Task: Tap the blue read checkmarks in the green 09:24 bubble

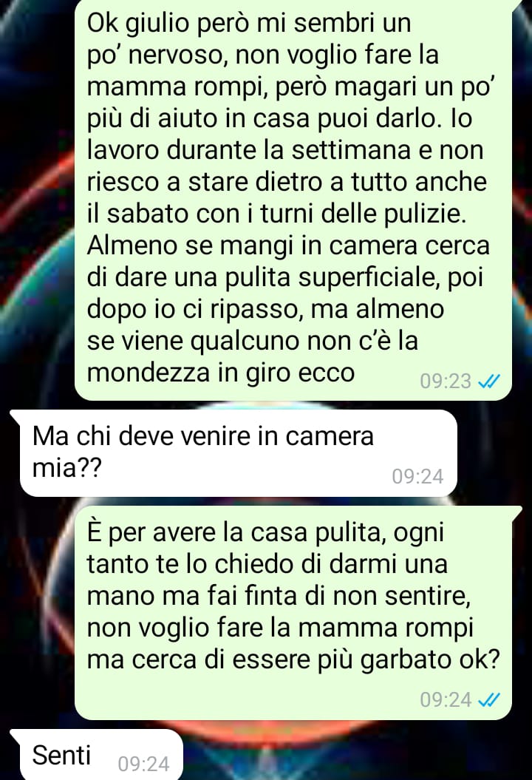Action: [488, 700]
